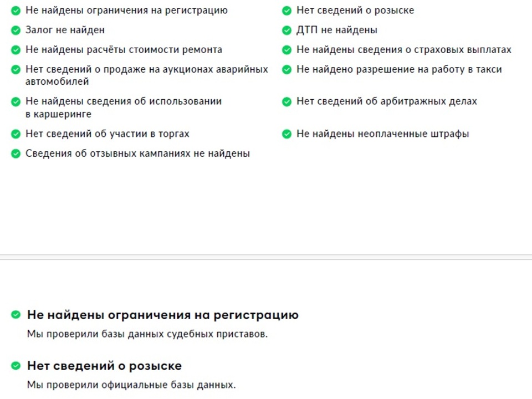Image resolution: width=532 pixels, height=399 pixels.
Task: Click check icon beside 'Не найдены неоплаченные штрафы'
Action: pos(287,134)
